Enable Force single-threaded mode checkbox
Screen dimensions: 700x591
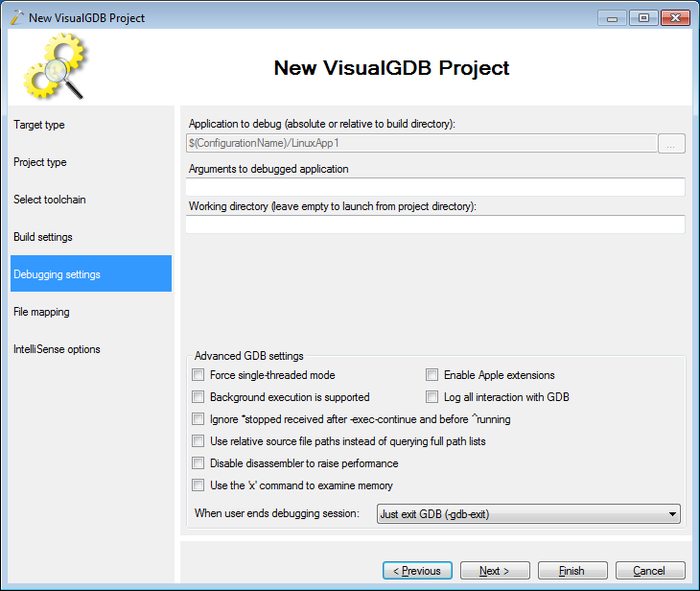198,375
